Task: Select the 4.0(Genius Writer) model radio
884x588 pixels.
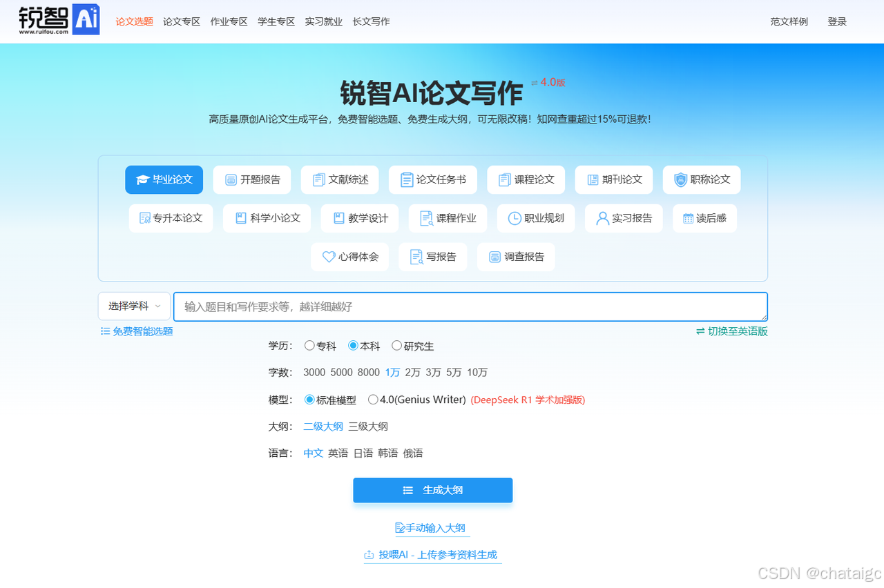Action: pyautogui.click(x=373, y=400)
